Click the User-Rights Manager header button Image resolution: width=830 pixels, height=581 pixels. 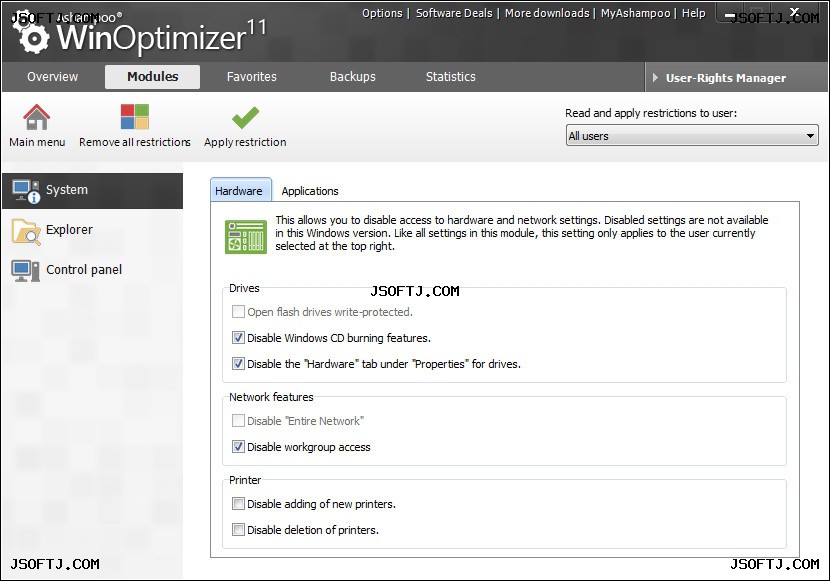[x=736, y=77]
